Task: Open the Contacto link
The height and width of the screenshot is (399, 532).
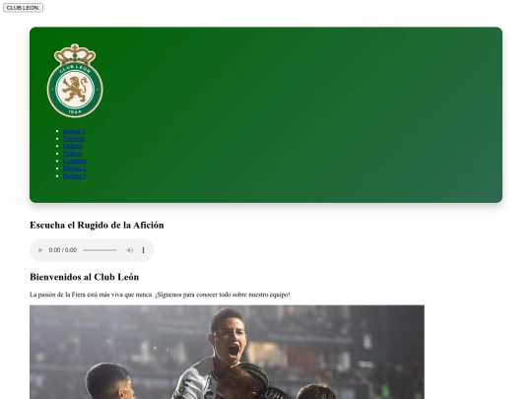Action: point(75,161)
